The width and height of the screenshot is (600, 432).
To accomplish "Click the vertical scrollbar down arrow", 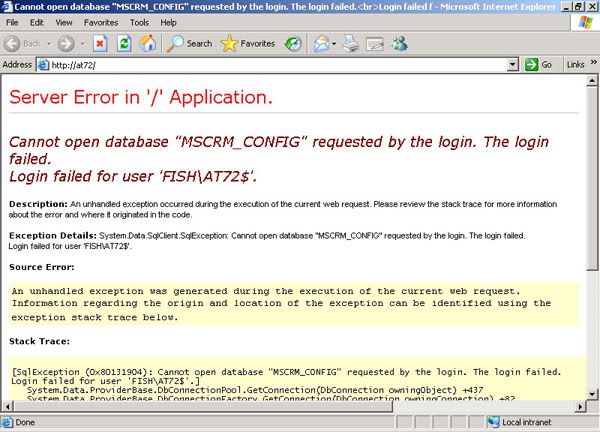I will pos(592,394).
